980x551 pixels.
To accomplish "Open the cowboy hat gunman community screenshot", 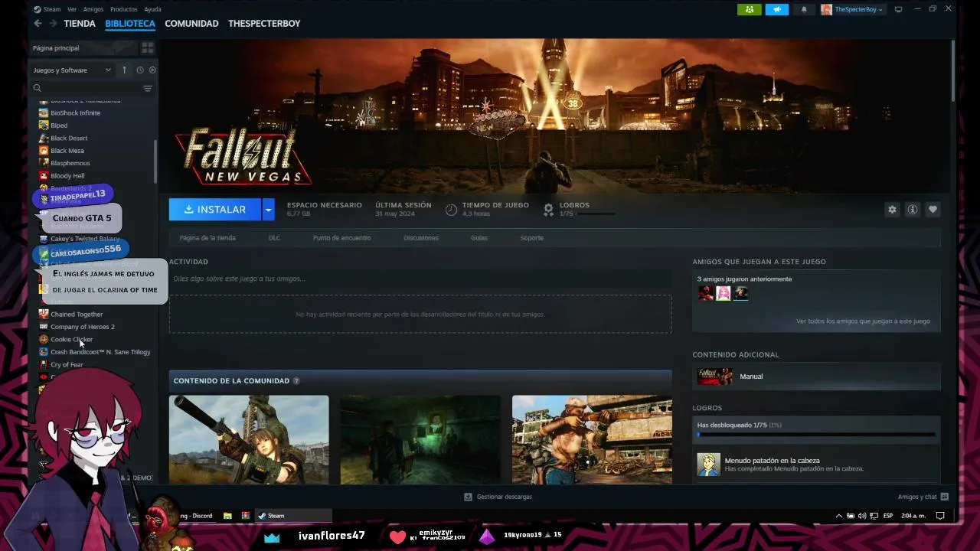I will click(x=592, y=439).
